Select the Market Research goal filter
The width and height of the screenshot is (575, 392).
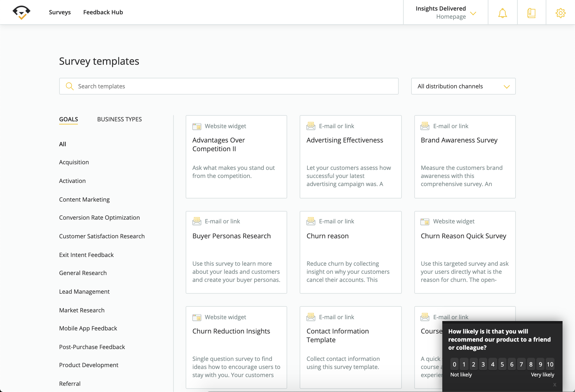coord(81,310)
